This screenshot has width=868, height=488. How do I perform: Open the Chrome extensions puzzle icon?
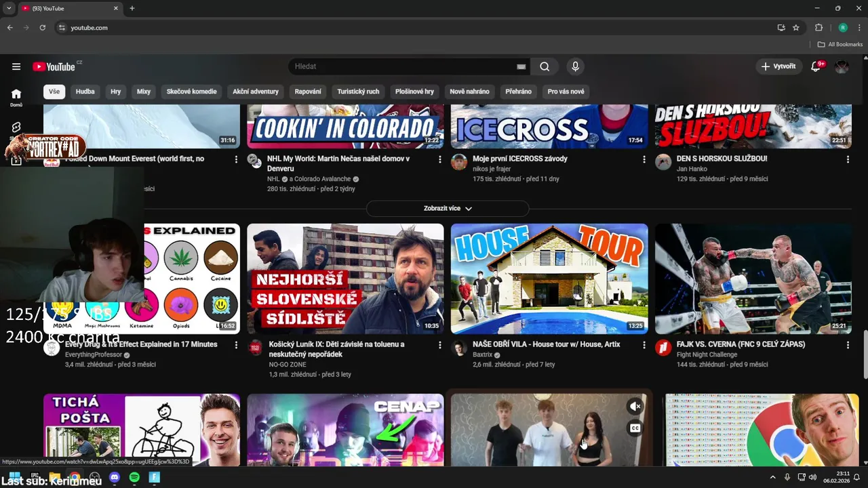pos(818,28)
